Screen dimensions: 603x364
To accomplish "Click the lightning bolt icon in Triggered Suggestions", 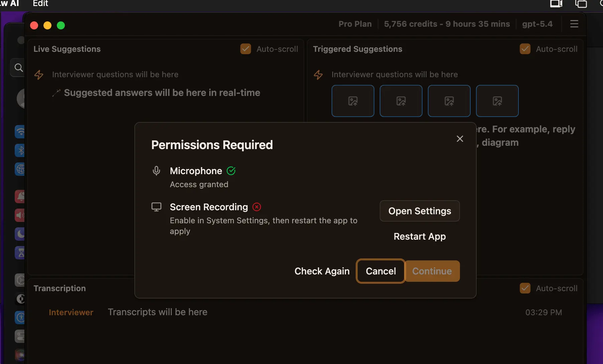I will point(318,75).
